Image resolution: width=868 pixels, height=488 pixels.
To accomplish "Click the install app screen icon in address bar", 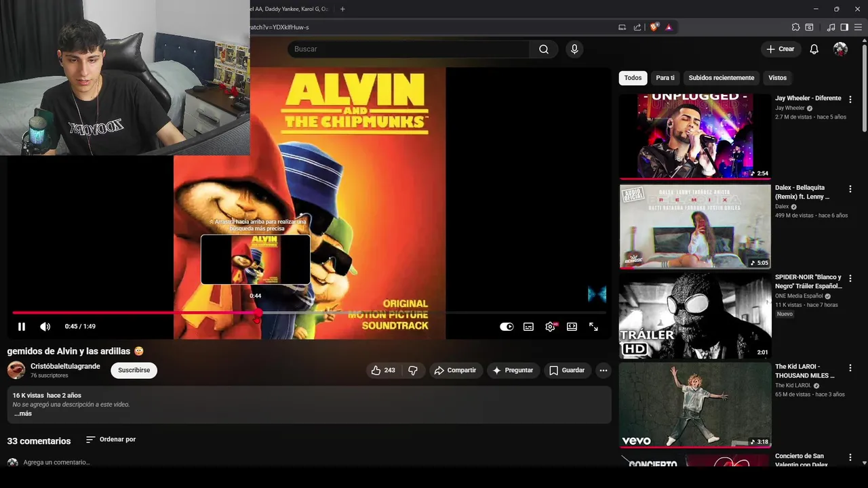I will (622, 27).
